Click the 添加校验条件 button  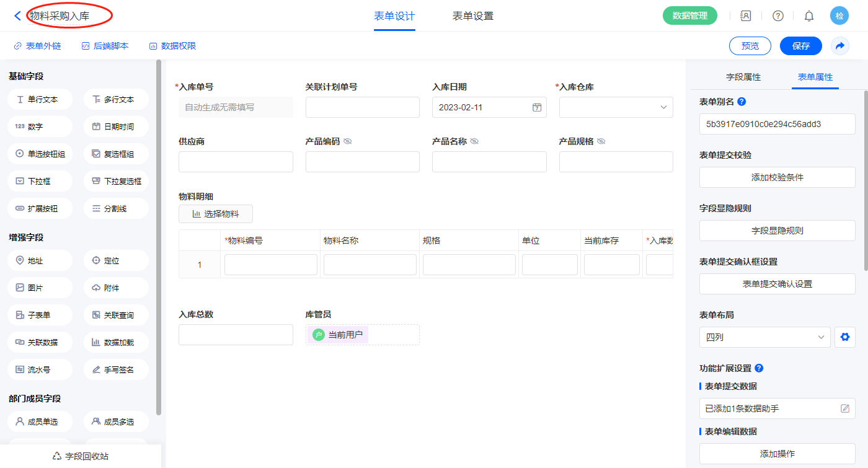coord(777,177)
